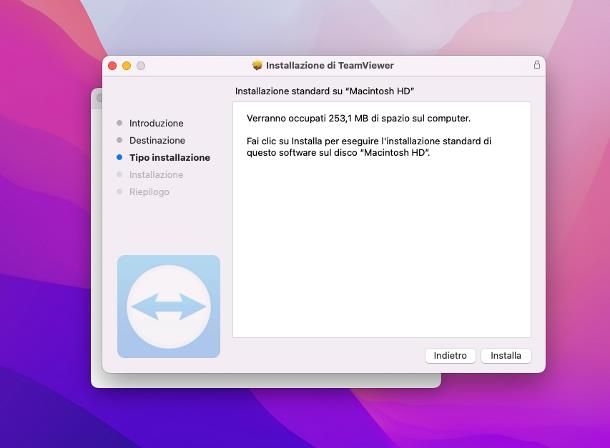610x448 pixels.
Task: Click paragraph 'Fai clic su Installa per eseguire'
Action: [x=369, y=147]
